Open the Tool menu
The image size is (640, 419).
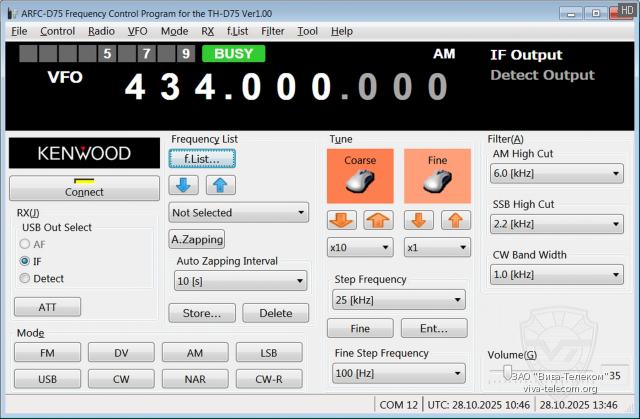pos(307,31)
